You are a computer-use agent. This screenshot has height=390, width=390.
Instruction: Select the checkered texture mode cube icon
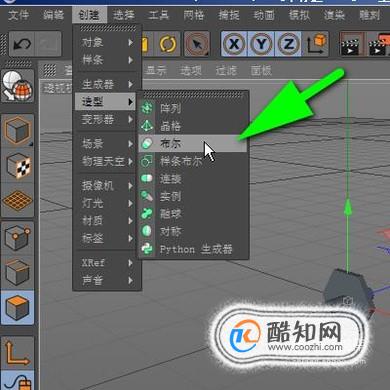coord(17,166)
